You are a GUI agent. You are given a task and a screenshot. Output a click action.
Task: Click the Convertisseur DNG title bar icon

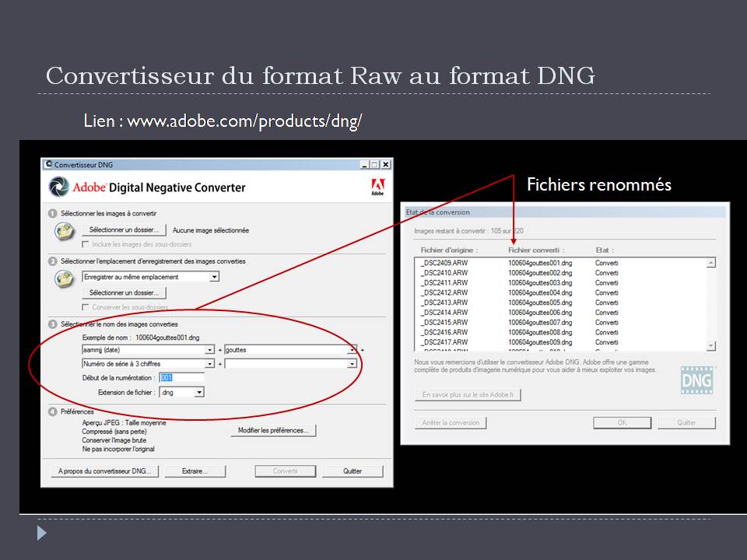pyautogui.click(x=48, y=165)
